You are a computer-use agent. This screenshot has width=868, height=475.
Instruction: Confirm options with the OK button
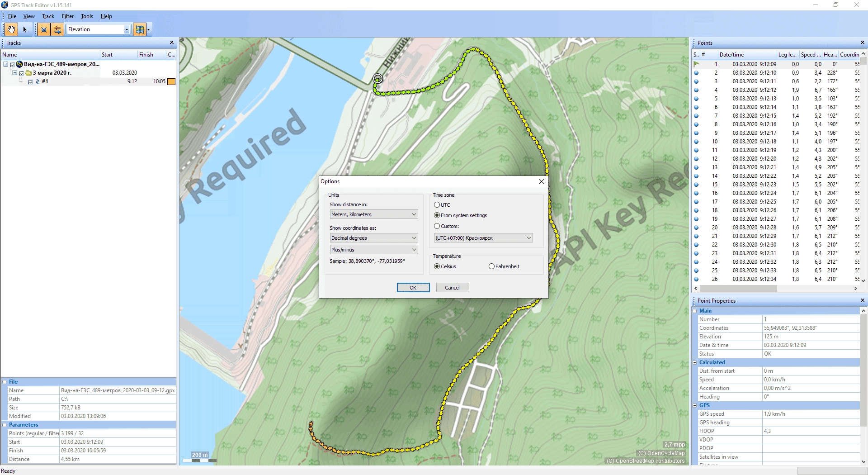(x=413, y=288)
